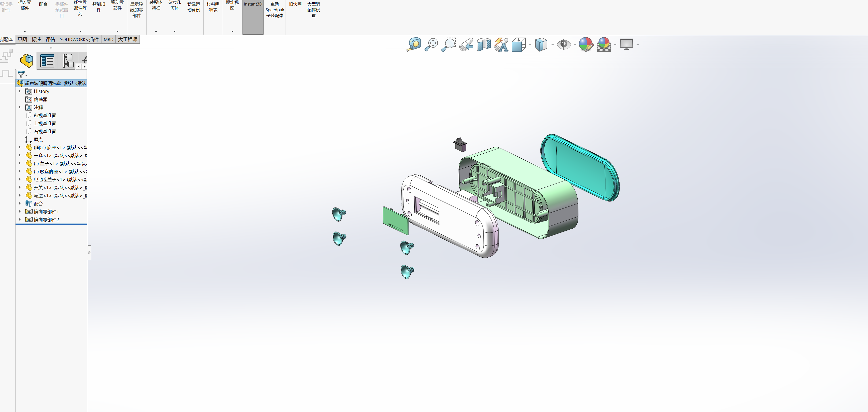Image resolution: width=868 pixels, height=412 pixels.
Task: Expand the 配合 mates folder
Action: [20, 204]
